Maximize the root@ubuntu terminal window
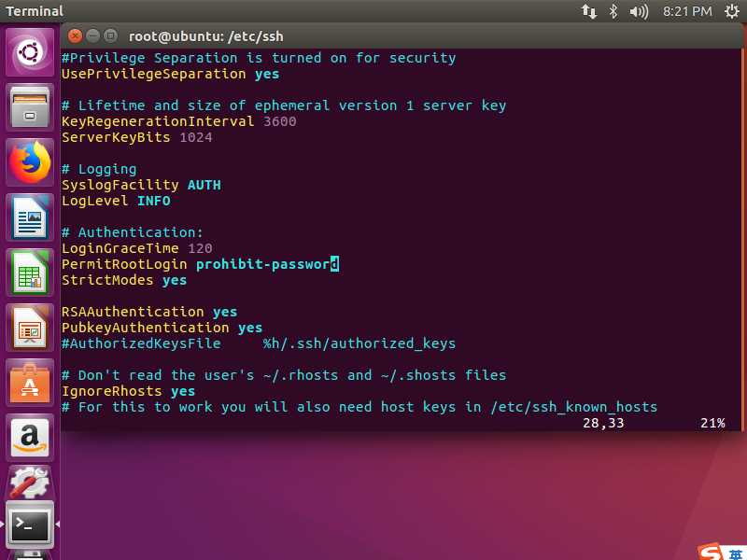 click(110, 35)
